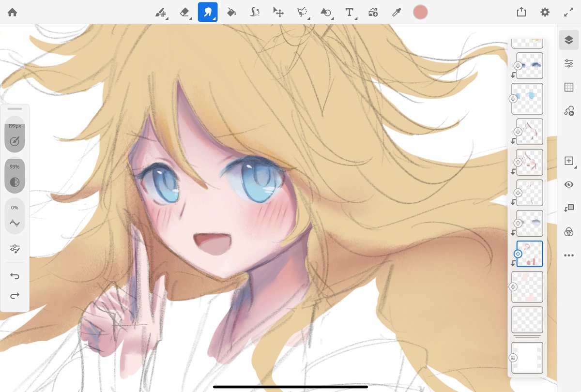Select the Lasso selection tool

(x=302, y=13)
